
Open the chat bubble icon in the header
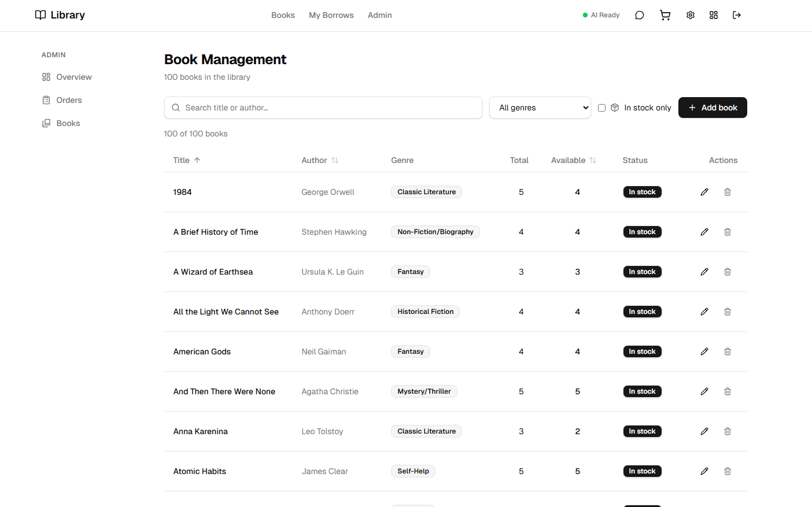(x=639, y=15)
